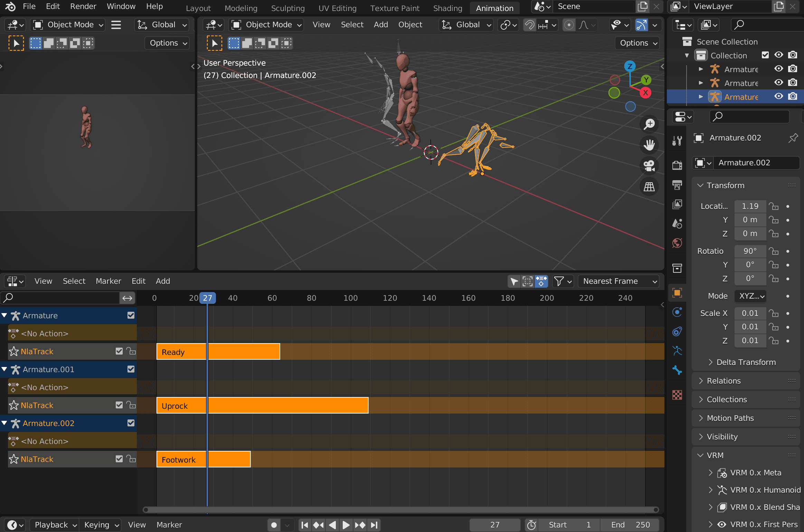The height and width of the screenshot is (532, 804).
Task: Click the Scale X value field
Action: tap(750, 313)
